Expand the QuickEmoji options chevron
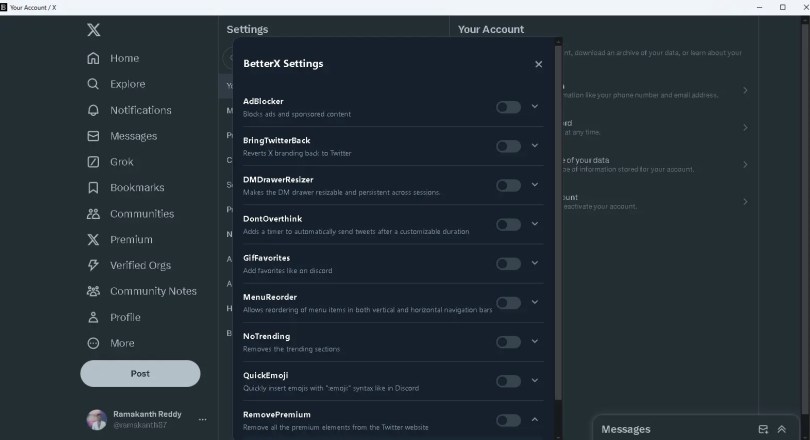The height and width of the screenshot is (440, 810). coord(535,381)
